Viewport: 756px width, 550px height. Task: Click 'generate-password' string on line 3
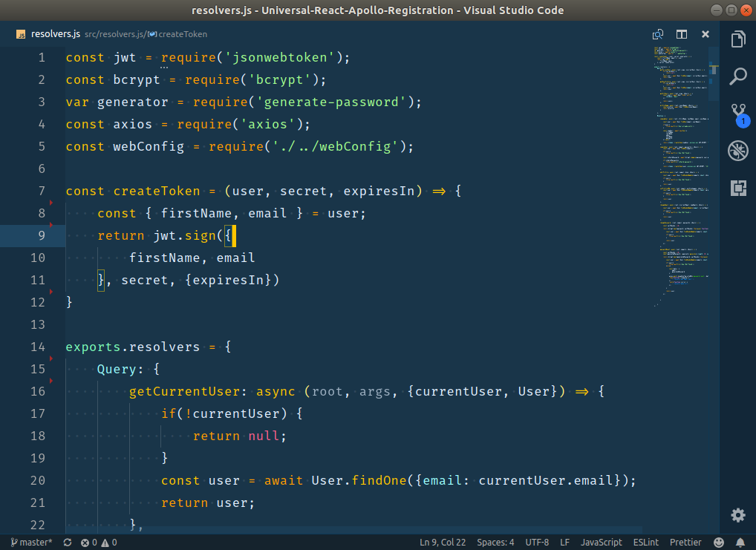click(x=332, y=102)
